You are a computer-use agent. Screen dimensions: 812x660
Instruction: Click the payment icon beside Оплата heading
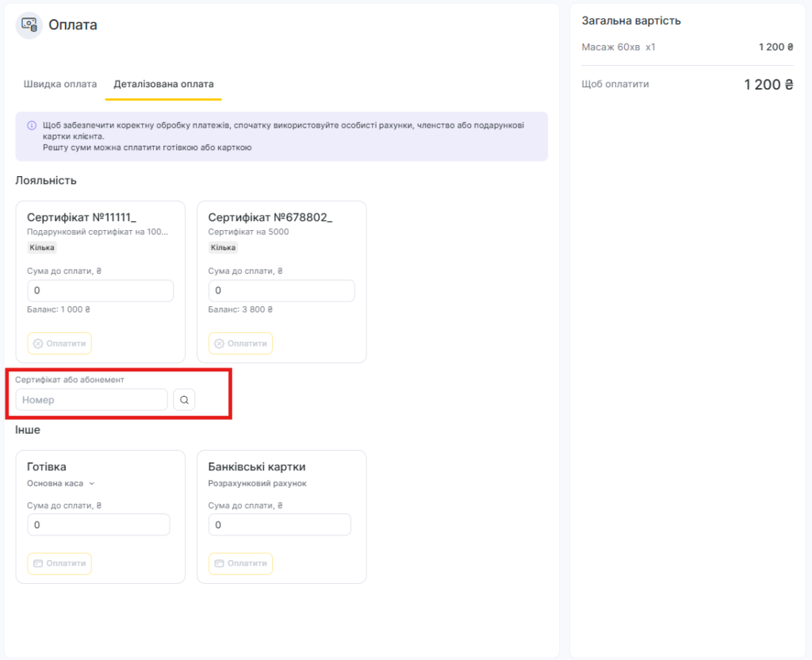pos(29,25)
